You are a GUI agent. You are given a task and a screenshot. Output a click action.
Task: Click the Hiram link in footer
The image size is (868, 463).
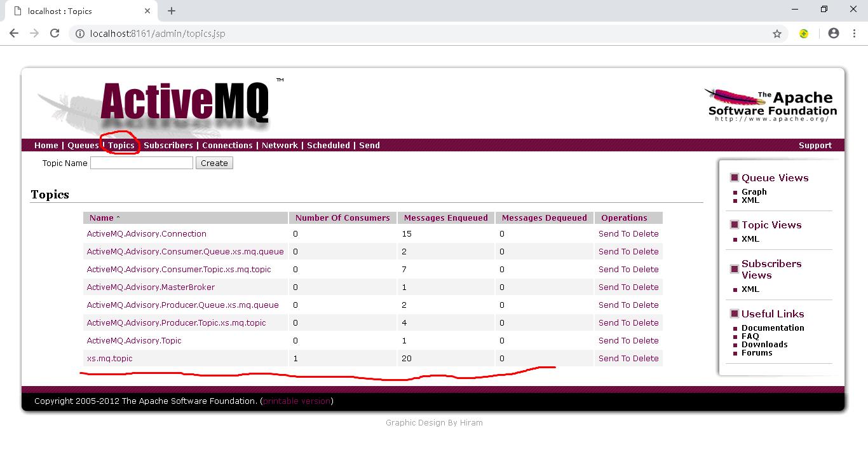[x=471, y=422]
